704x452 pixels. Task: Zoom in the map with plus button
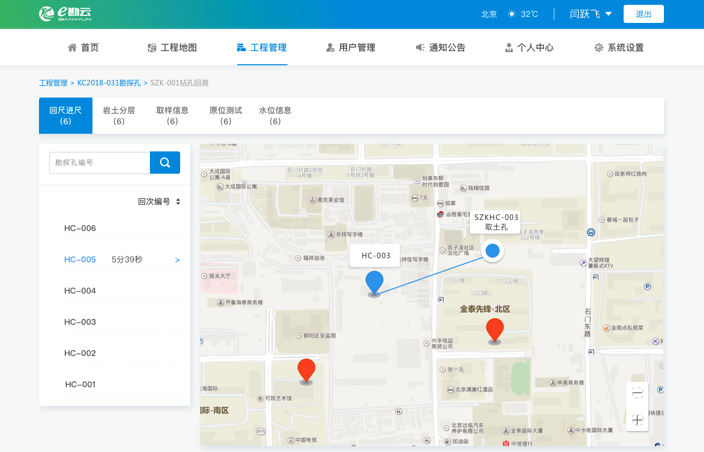[x=637, y=420]
